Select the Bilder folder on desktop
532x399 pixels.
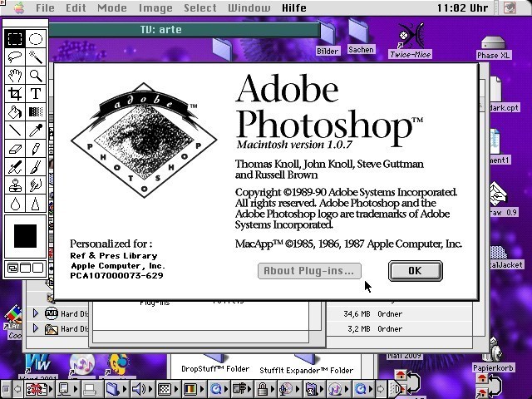328,39
